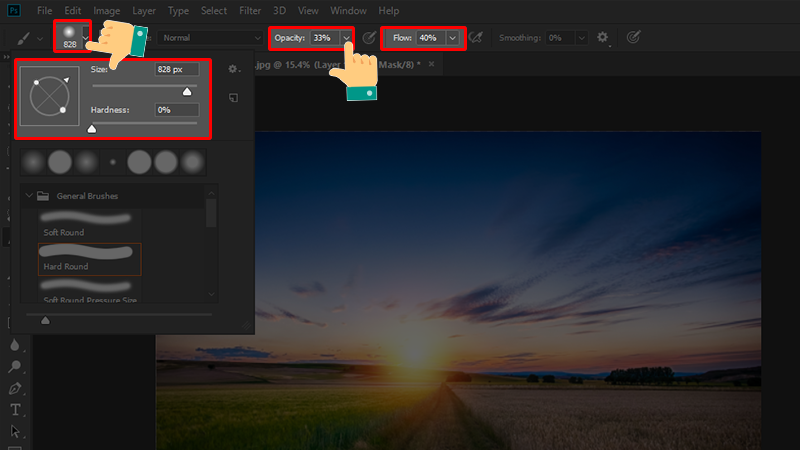Select the Path Selection arrow tool

pos(15,432)
